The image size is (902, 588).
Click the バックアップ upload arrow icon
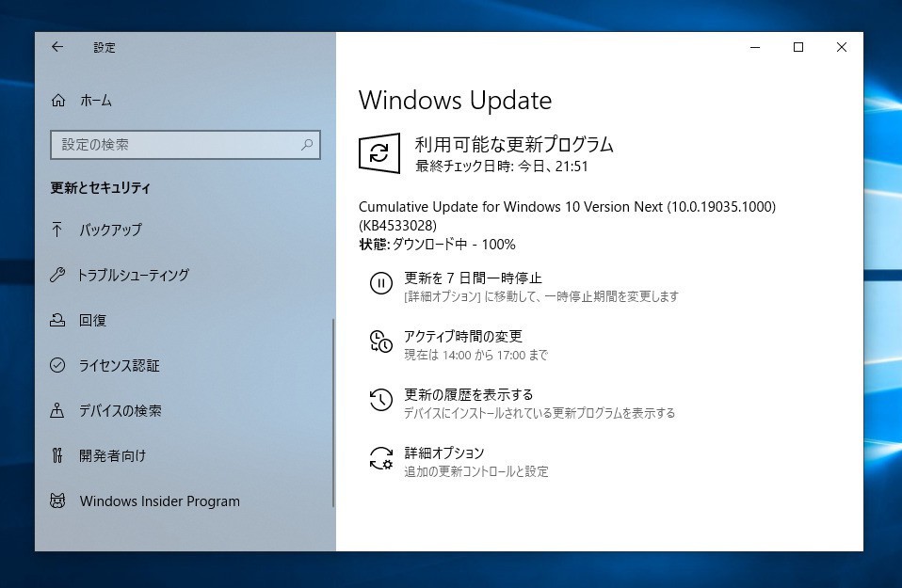[x=56, y=230]
